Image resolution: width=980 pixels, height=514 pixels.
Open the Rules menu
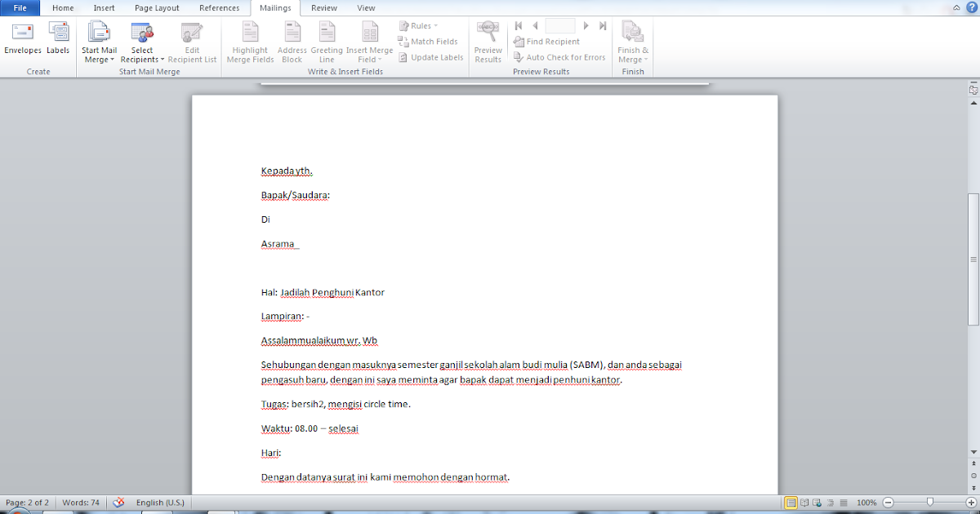pyautogui.click(x=419, y=25)
